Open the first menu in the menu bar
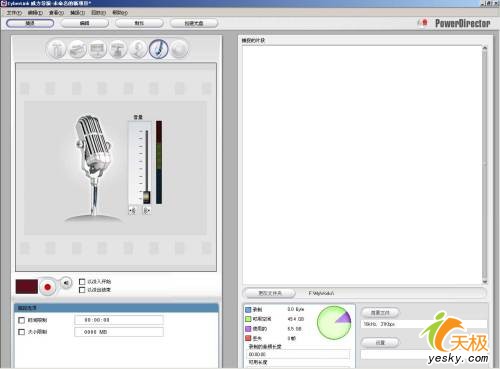Viewport: 500px width, 369px height. click(14, 13)
